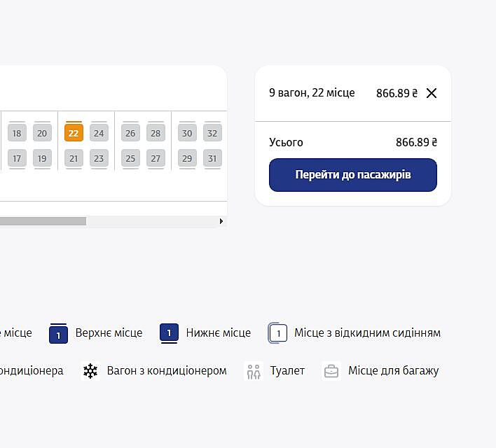Image resolution: width=496 pixels, height=448 pixels.
Task: Click the lower seat legend icon
Action: coord(169,333)
